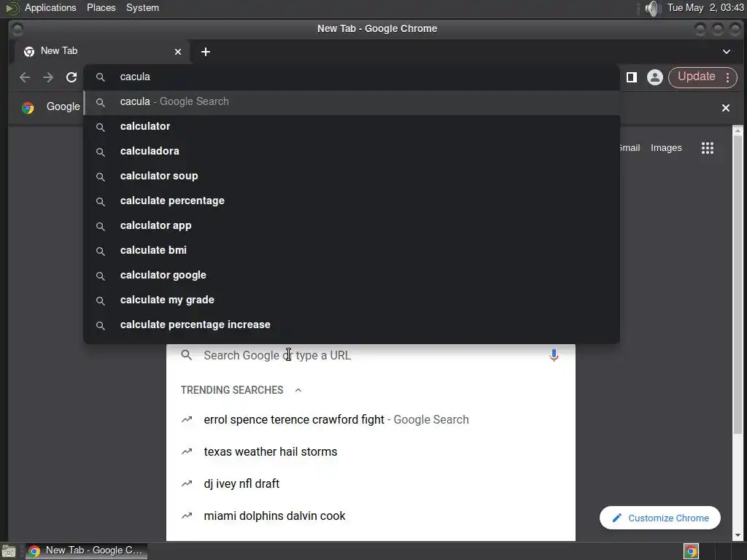Select the 'calculator app' suggestion
747x560 pixels.
pyautogui.click(x=352, y=225)
